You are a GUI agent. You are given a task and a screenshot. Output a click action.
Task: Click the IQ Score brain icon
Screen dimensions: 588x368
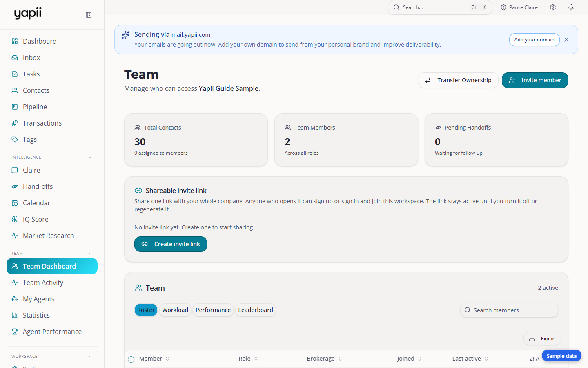[15, 219]
